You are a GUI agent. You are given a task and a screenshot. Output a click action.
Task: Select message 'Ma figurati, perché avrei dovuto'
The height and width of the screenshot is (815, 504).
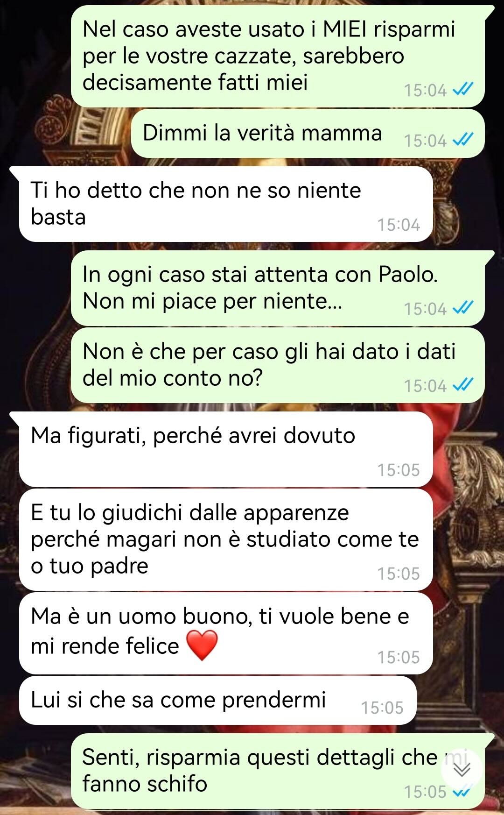(226, 449)
